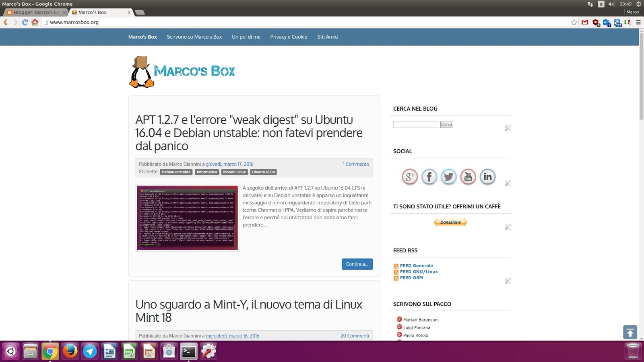The width and height of the screenshot is (644, 362).
Task: Switch to the Blogger: Marco's Box tab
Action: click(x=36, y=12)
